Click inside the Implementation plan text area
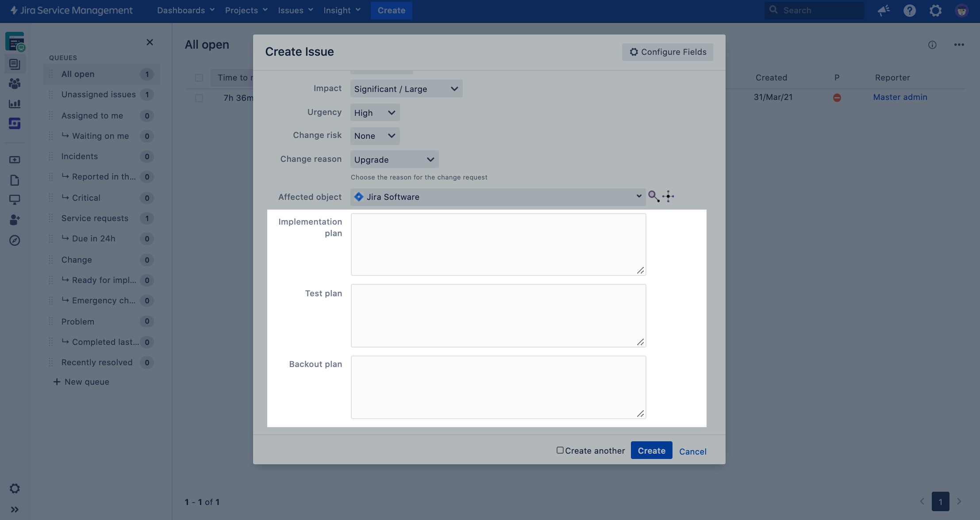 (x=498, y=245)
